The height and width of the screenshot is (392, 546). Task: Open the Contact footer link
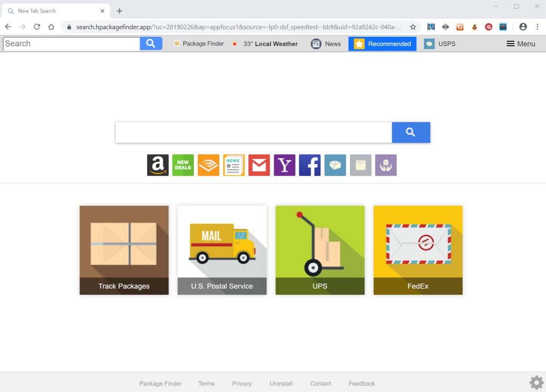320,383
